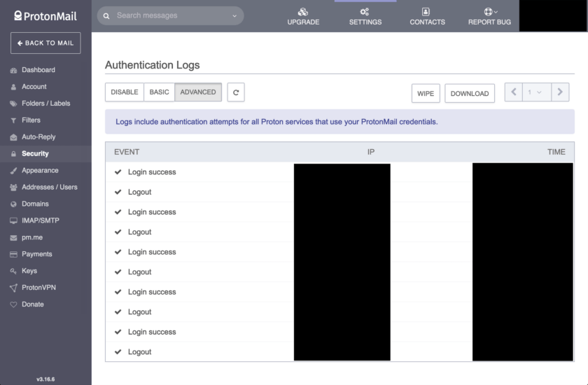Viewport: 588px width, 385px height.
Task: Expand the search options dropdown arrow
Action: click(x=234, y=15)
